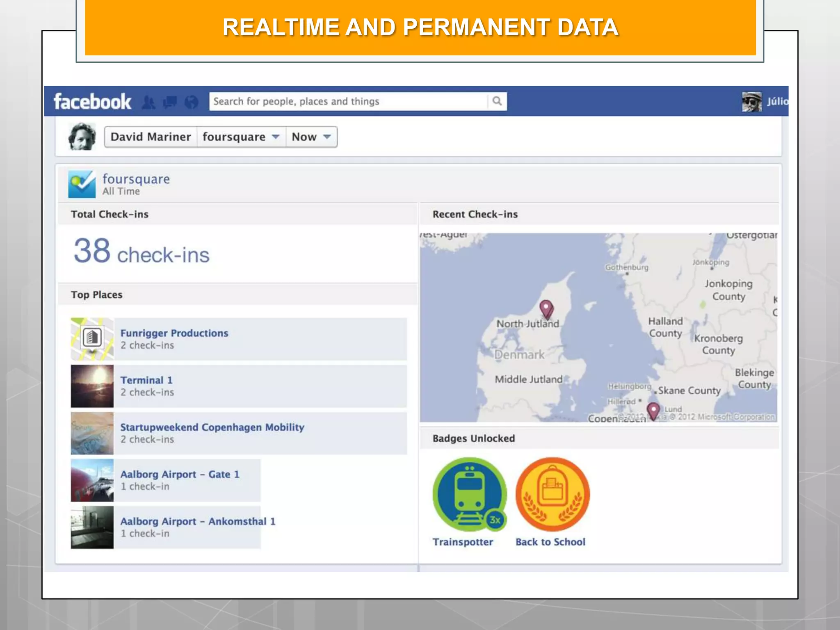Select David Mariner button
The width and height of the screenshot is (840, 630).
click(x=151, y=137)
